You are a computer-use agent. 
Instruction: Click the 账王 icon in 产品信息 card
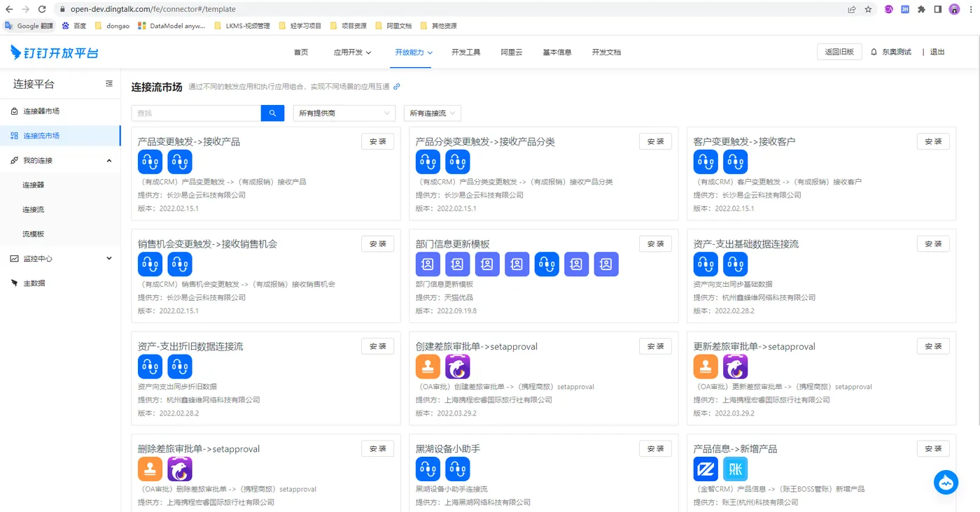click(736, 469)
